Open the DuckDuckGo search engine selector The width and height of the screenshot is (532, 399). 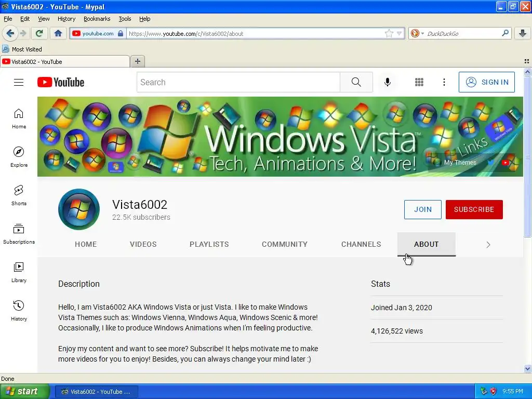click(x=417, y=33)
